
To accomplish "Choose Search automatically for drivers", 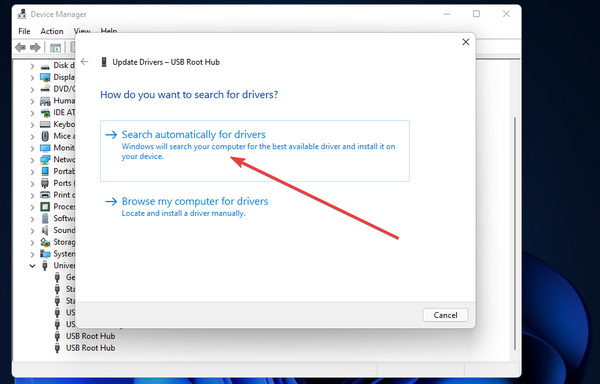I will click(254, 151).
